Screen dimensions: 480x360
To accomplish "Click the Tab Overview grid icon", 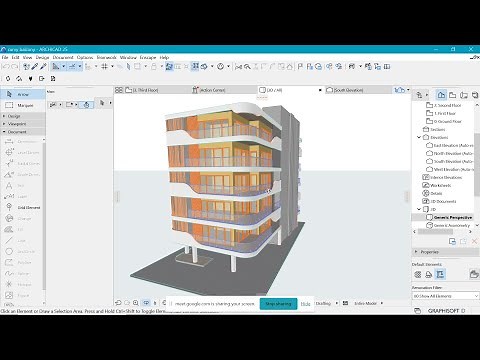I will (x=119, y=90).
